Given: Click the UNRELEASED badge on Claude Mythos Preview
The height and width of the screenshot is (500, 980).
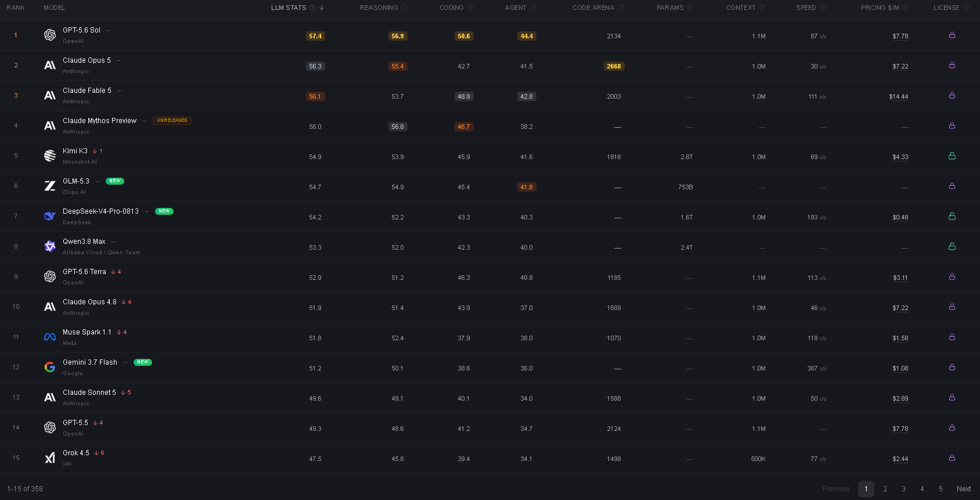Looking at the screenshot, I should (x=172, y=121).
